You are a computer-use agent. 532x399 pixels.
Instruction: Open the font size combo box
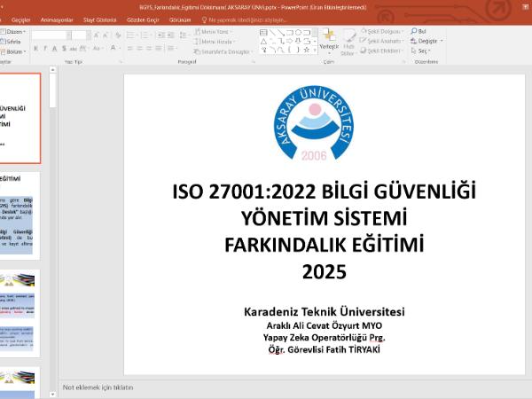[82, 35]
